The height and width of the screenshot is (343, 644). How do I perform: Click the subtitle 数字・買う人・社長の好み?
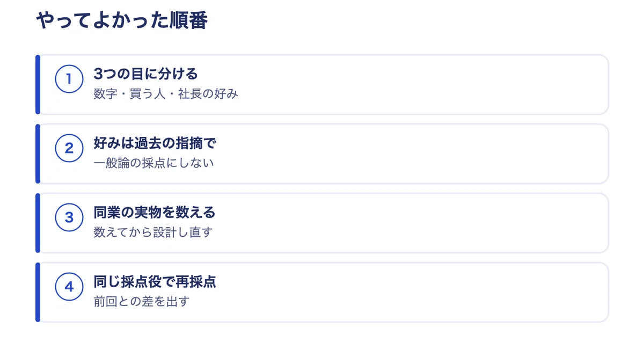tap(166, 94)
